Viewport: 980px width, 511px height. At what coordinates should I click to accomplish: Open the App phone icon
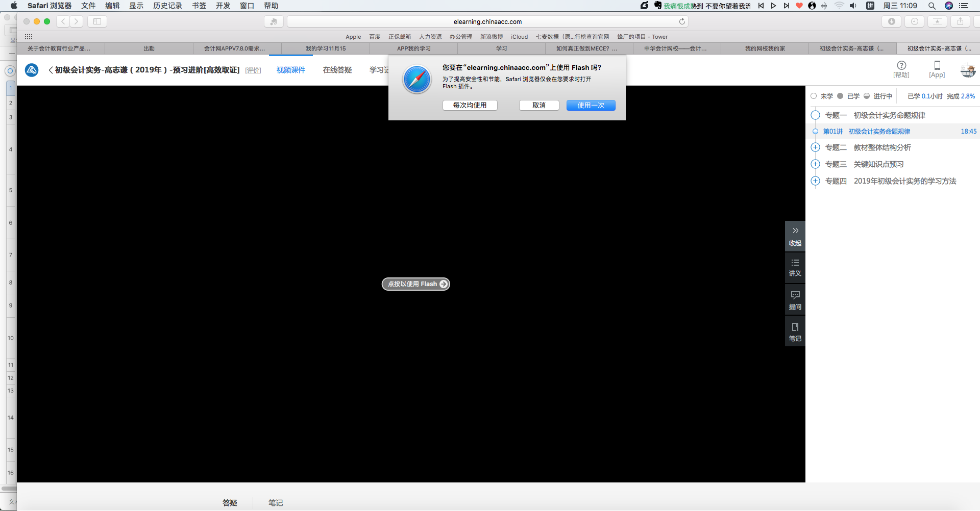[937, 66]
